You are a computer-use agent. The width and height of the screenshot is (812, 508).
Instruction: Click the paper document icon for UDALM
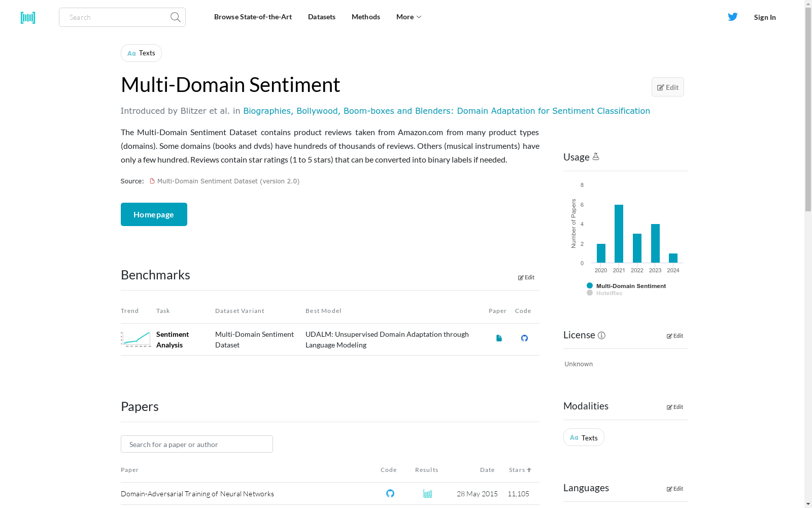(499, 338)
